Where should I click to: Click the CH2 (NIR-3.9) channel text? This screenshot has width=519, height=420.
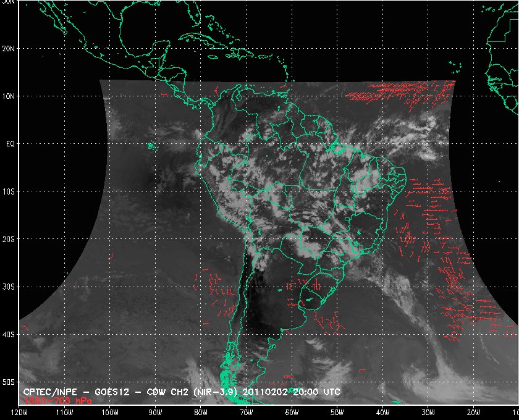click(205, 392)
